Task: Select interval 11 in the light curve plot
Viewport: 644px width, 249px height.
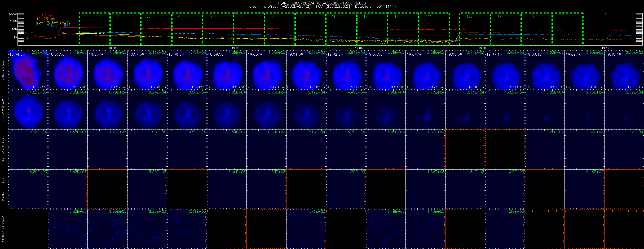Action: coord(403,29)
